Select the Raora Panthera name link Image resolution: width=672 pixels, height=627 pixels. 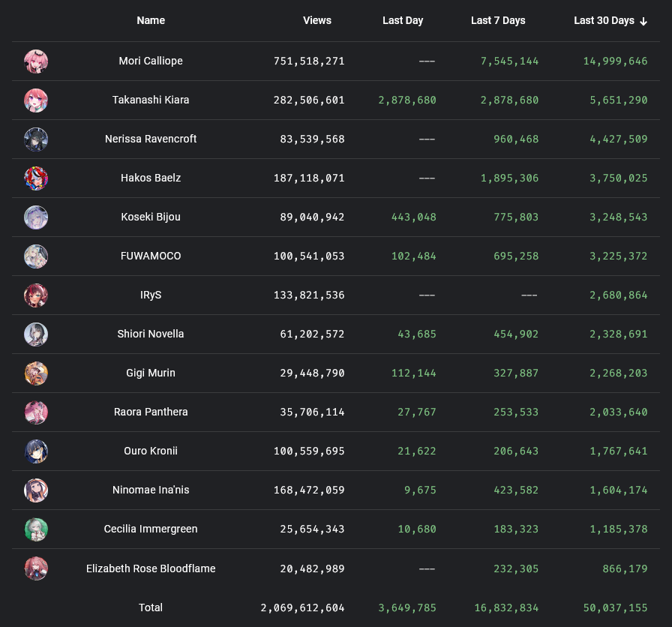click(x=151, y=412)
